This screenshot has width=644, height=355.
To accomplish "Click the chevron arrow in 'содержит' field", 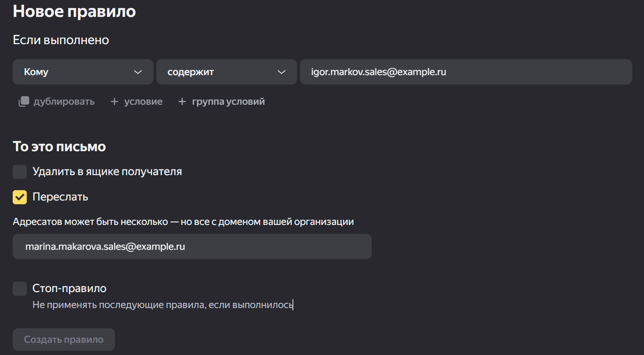I will [281, 72].
